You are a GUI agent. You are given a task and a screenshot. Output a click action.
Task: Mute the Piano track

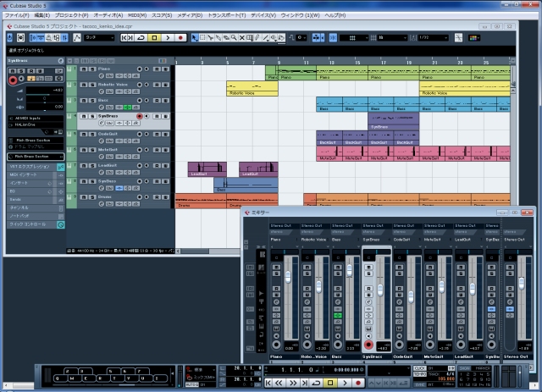coord(84,69)
